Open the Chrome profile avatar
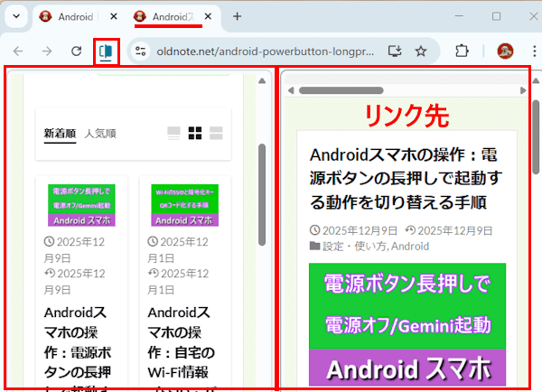542x392 pixels. (x=505, y=51)
